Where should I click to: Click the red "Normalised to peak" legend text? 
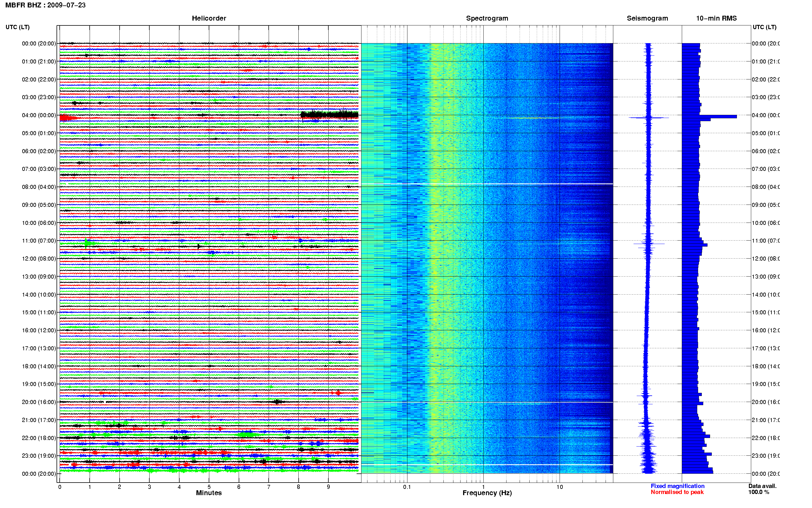tap(677, 492)
